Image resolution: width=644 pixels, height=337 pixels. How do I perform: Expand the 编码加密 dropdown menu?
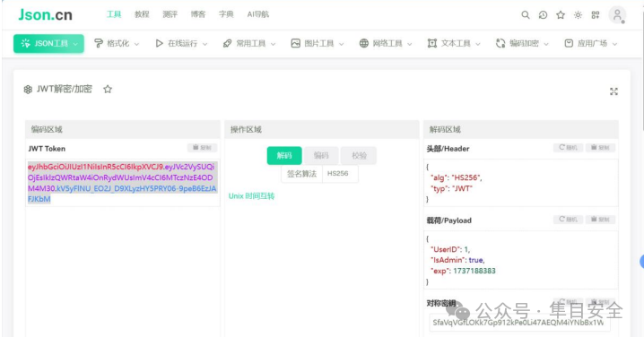522,43
